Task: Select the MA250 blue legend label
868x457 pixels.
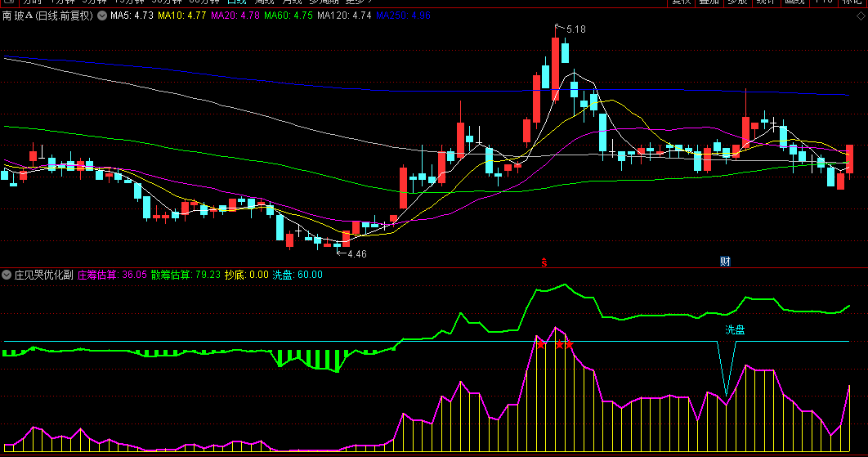Action: [403, 16]
